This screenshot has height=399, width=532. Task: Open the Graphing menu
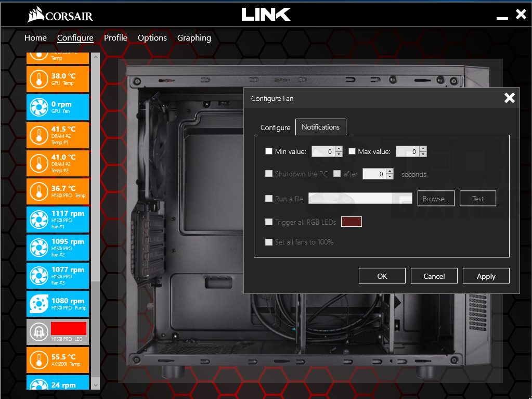point(194,37)
